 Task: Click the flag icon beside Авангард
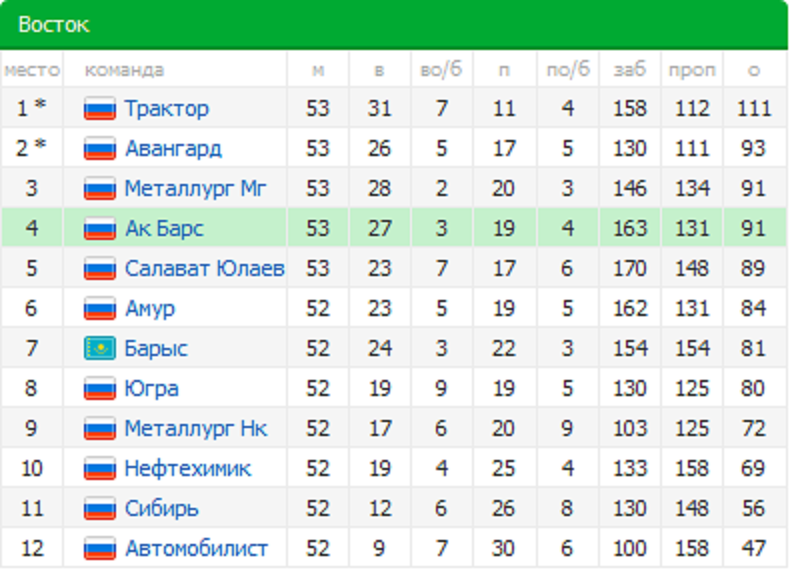(x=100, y=149)
